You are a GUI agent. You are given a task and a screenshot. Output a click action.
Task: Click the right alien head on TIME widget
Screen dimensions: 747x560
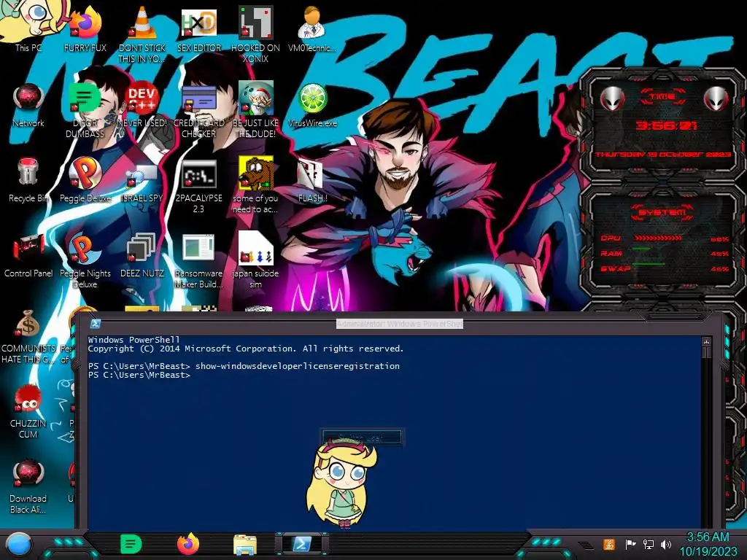click(716, 99)
